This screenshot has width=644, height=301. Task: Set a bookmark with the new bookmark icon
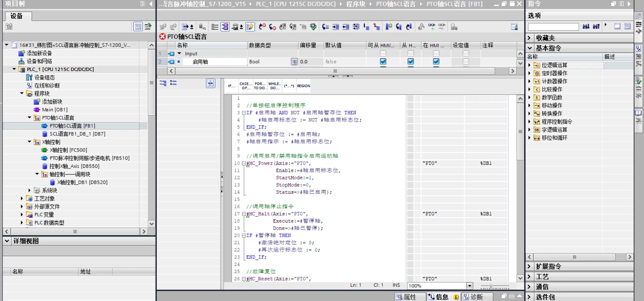tap(388, 27)
